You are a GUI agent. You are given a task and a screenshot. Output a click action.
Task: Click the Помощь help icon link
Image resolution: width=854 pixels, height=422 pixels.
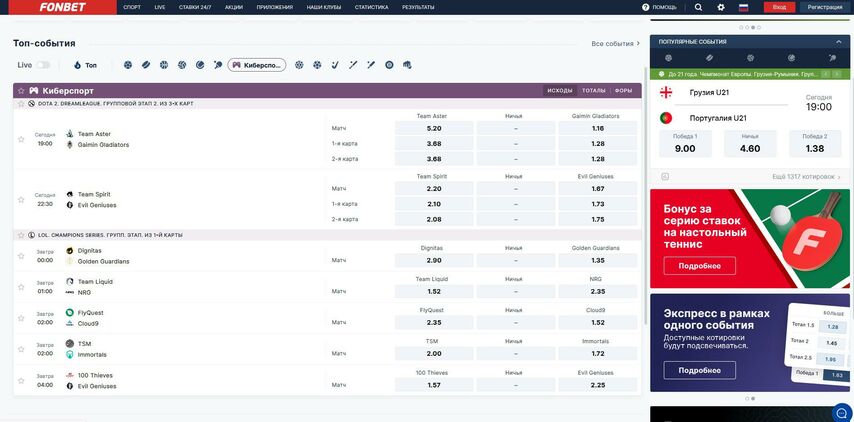659,7
